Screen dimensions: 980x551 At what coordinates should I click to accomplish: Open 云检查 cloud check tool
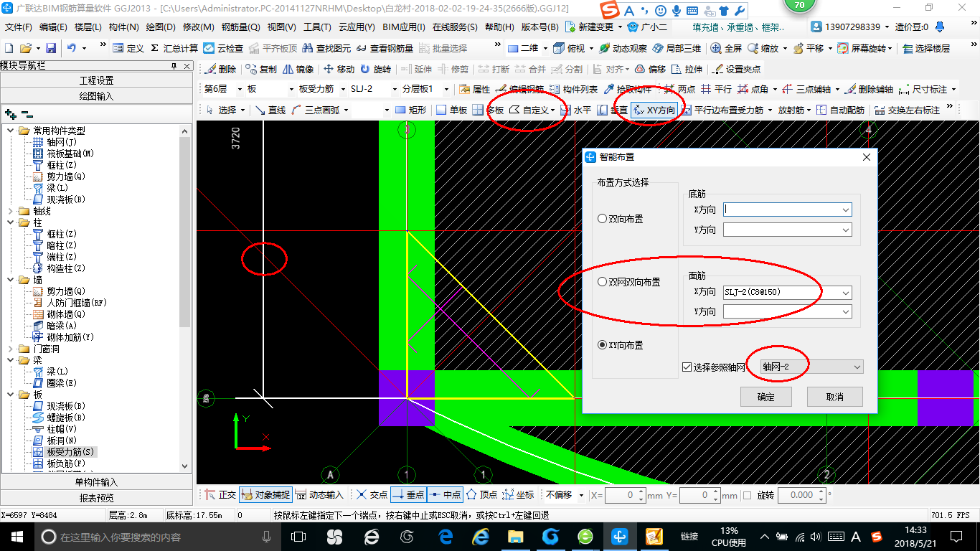(223, 48)
